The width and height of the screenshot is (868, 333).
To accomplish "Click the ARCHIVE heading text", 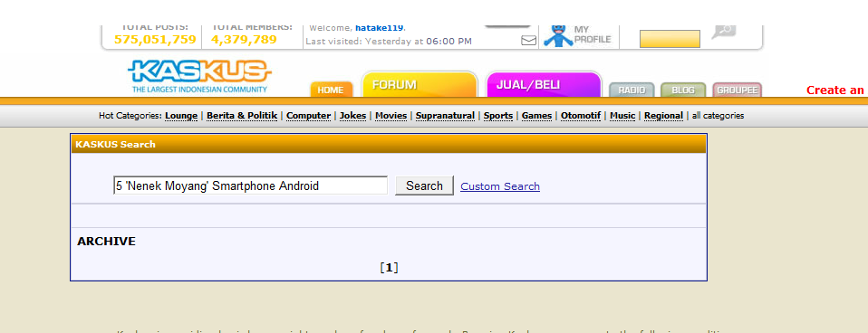I will pos(106,242).
